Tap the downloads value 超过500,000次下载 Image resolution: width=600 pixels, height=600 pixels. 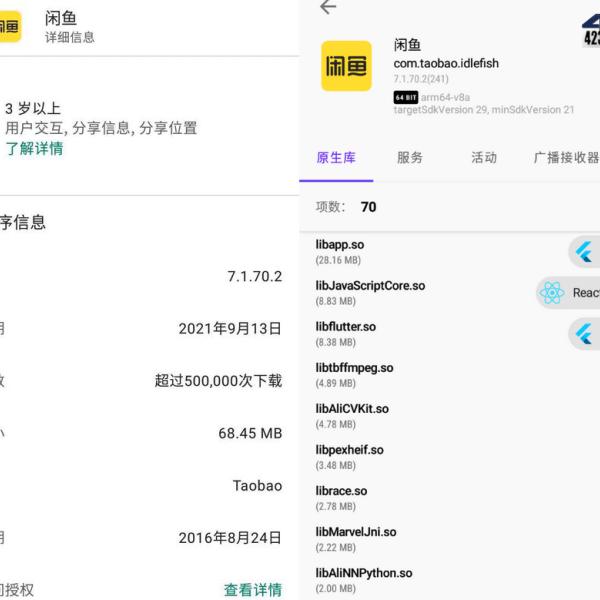[218, 381]
